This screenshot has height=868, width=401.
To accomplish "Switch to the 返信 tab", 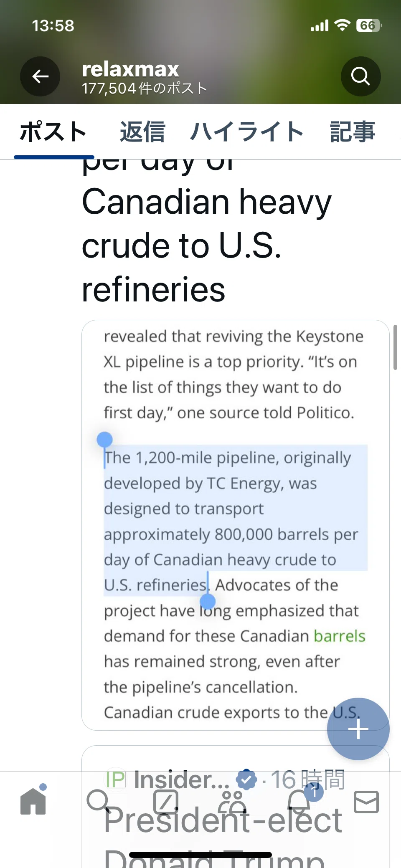I will [x=142, y=132].
